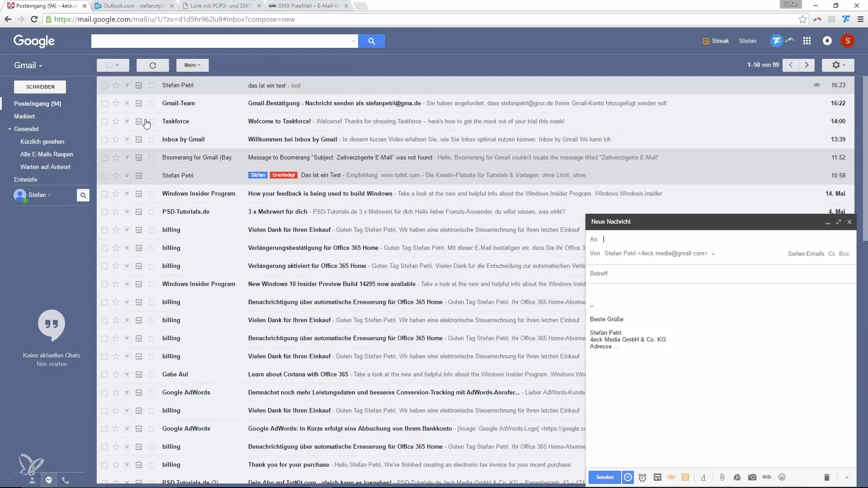
Task: Collapse the Gesendet folder tree
Action: (9, 129)
